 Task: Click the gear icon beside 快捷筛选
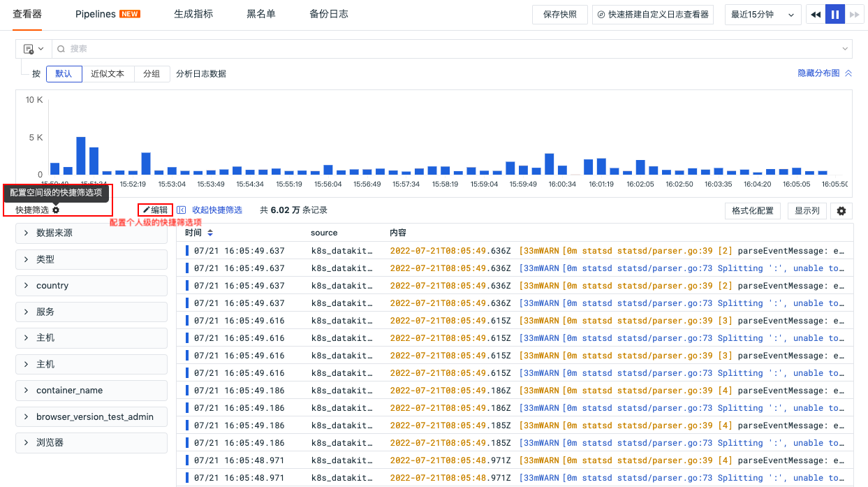click(56, 210)
